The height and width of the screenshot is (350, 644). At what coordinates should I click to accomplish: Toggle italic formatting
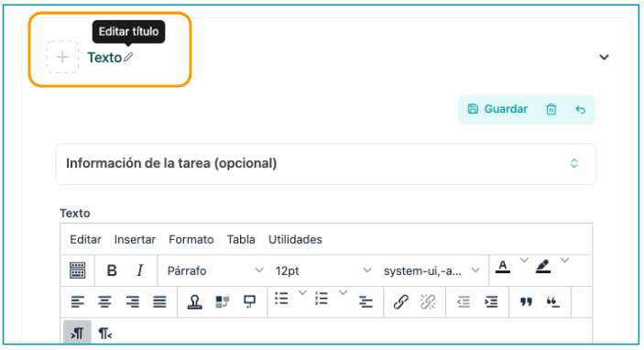tap(139, 270)
